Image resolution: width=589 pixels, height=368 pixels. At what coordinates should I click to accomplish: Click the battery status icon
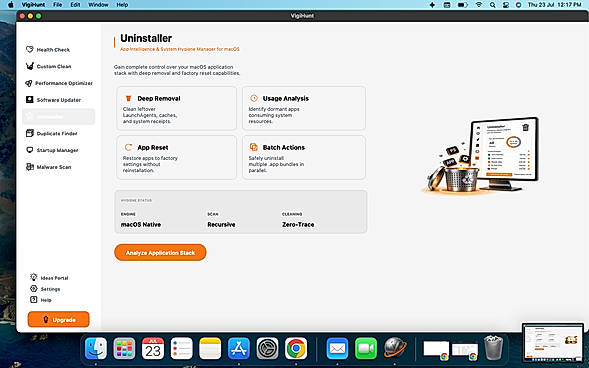tap(462, 5)
